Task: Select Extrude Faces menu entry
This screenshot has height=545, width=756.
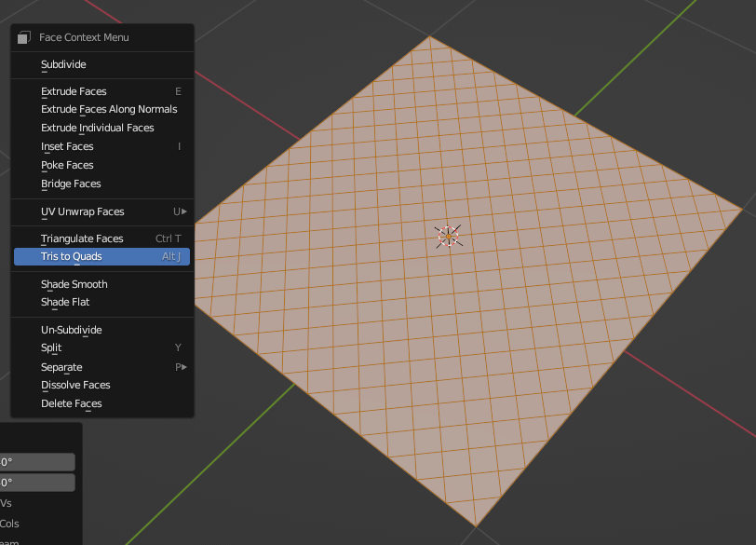Action: (x=101, y=91)
